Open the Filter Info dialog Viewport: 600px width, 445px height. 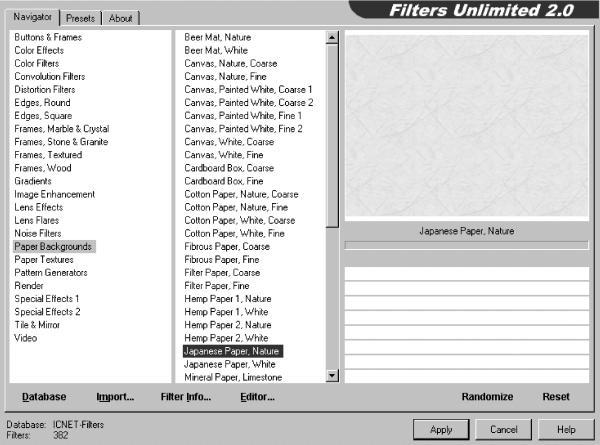click(186, 396)
